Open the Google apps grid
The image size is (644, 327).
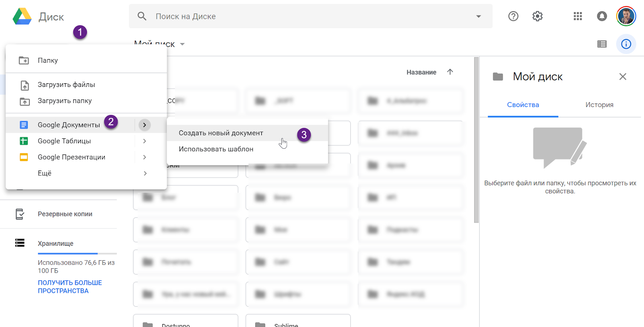tap(578, 16)
